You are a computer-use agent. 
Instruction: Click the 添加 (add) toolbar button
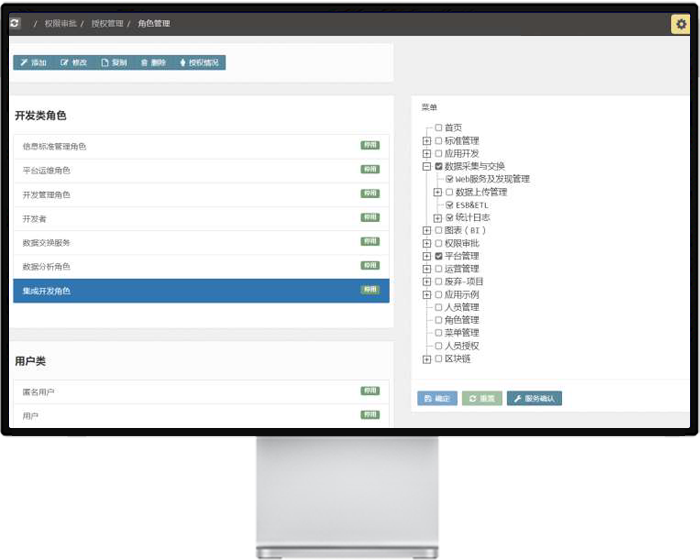click(33, 63)
